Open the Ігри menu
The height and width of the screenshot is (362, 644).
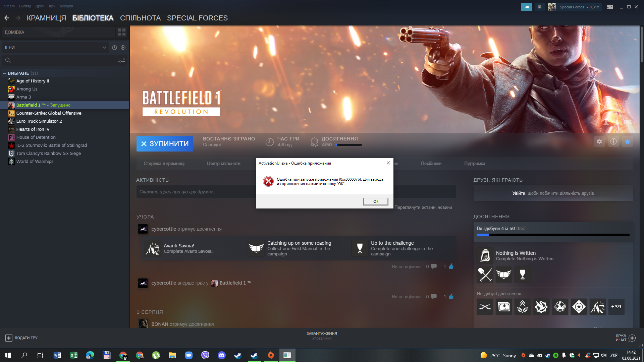52,6
